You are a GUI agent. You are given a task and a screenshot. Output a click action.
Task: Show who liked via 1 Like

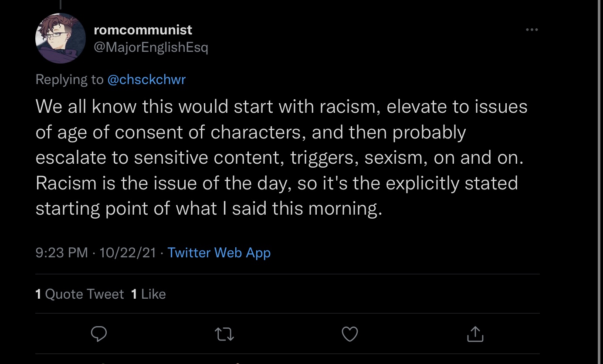(149, 294)
